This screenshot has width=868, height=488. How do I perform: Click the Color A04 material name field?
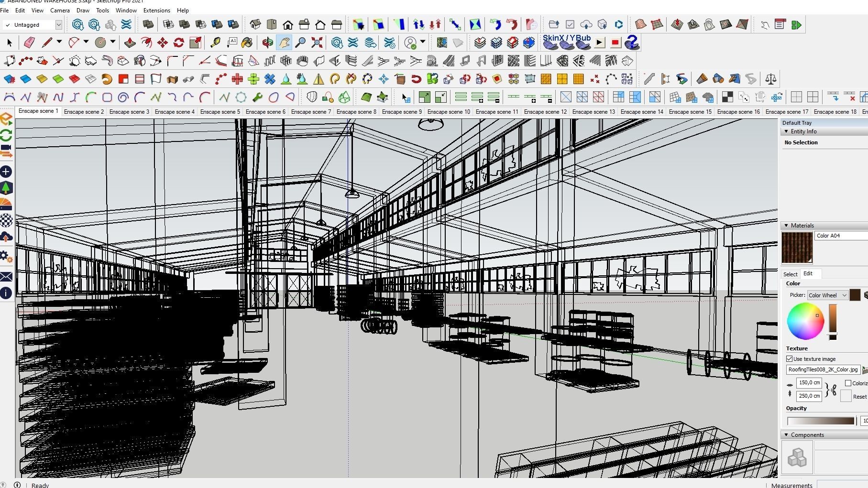pos(842,236)
